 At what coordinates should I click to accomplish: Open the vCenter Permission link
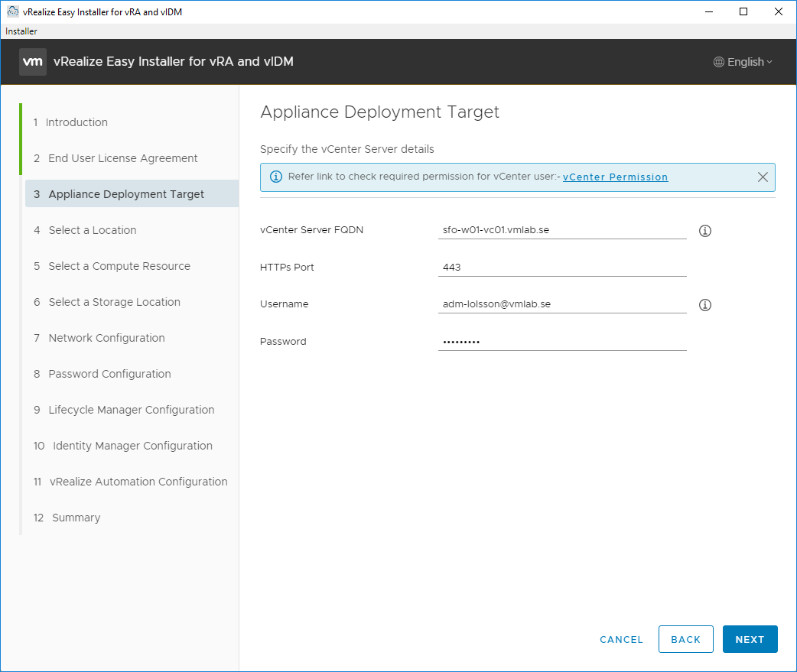(615, 177)
